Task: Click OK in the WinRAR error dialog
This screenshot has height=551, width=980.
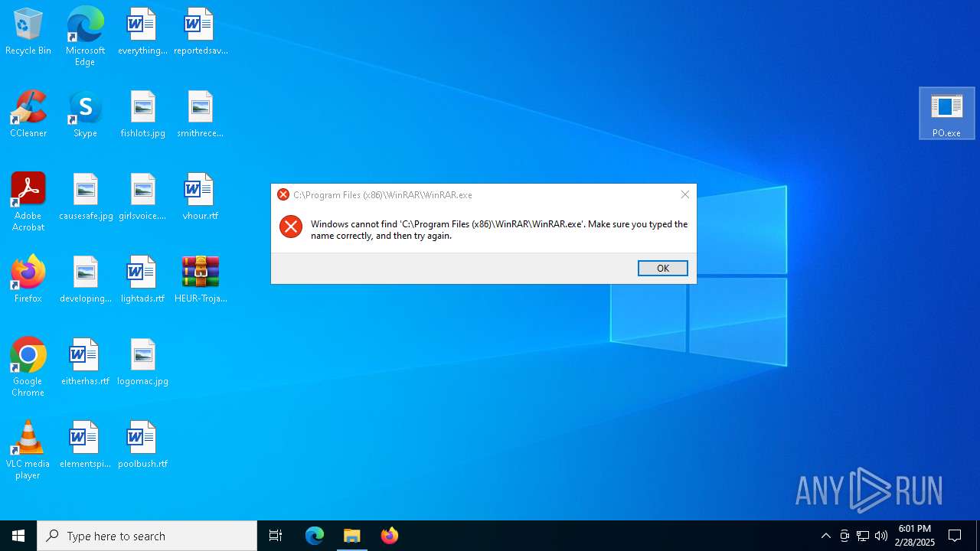Action: coord(663,268)
